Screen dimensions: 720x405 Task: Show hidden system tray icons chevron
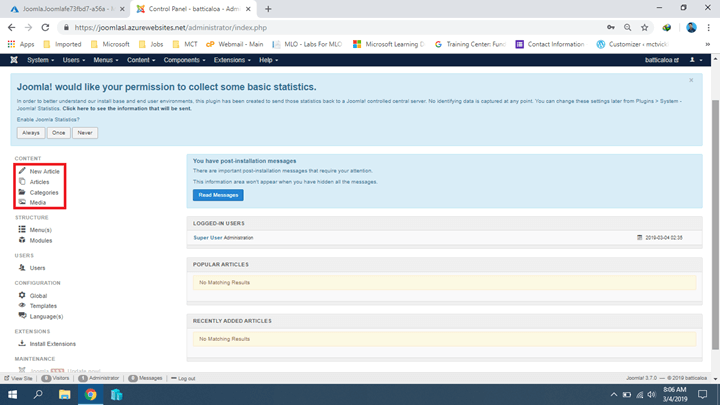point(613,394)
